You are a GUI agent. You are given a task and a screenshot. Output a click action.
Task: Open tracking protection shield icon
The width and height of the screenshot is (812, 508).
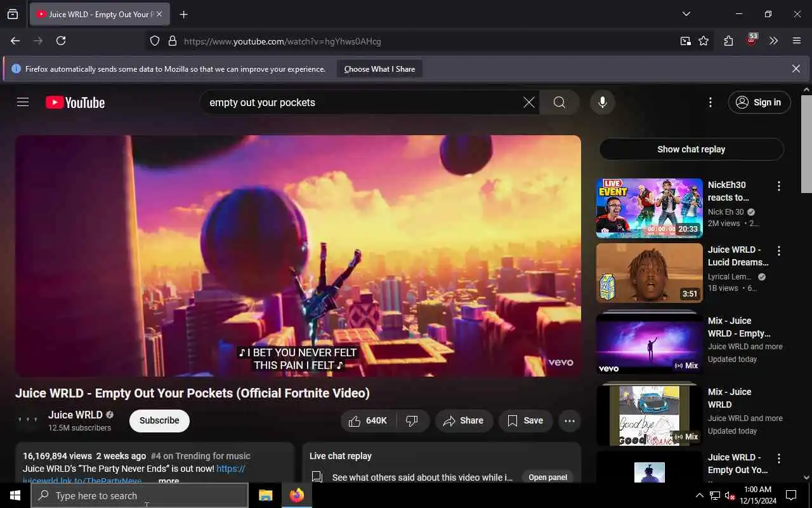pos(155,41)
